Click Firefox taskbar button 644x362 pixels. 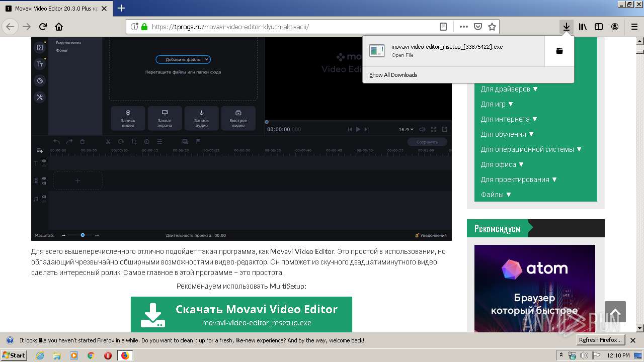coord(125,355)
